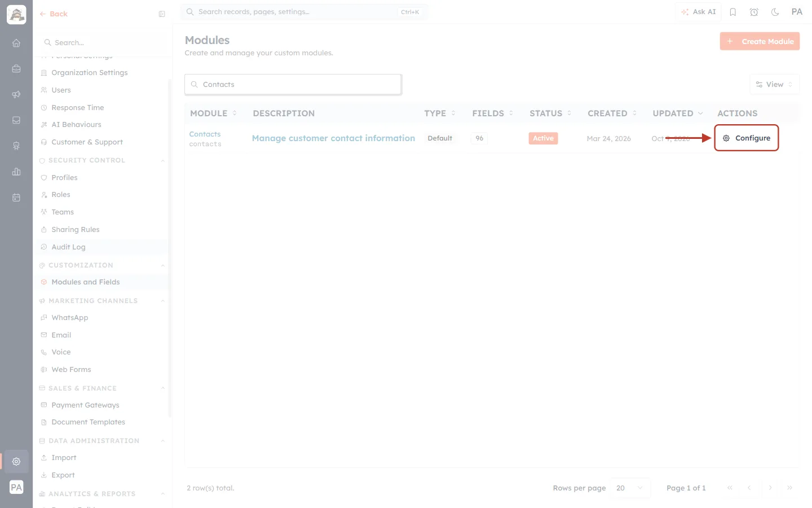Collapse the Security Control section
Image resolution: width=812 pixels, height=508 pixels.
[x=163, y=160]
